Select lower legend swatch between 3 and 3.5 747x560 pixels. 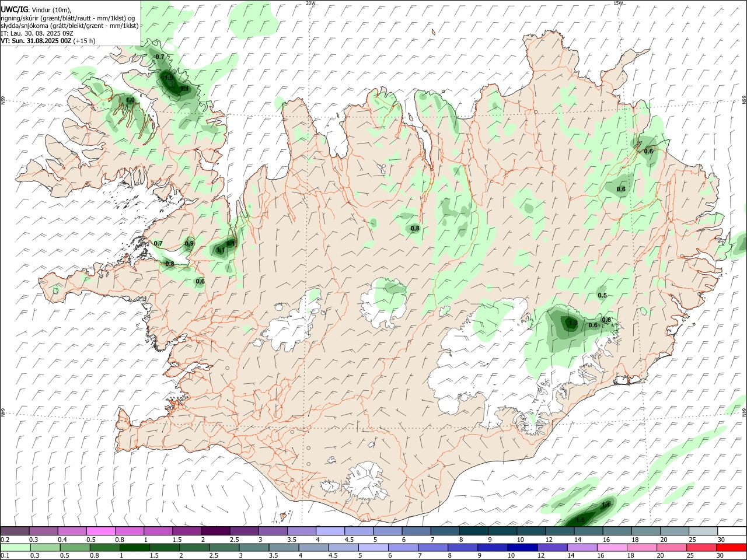pos(254,547)
